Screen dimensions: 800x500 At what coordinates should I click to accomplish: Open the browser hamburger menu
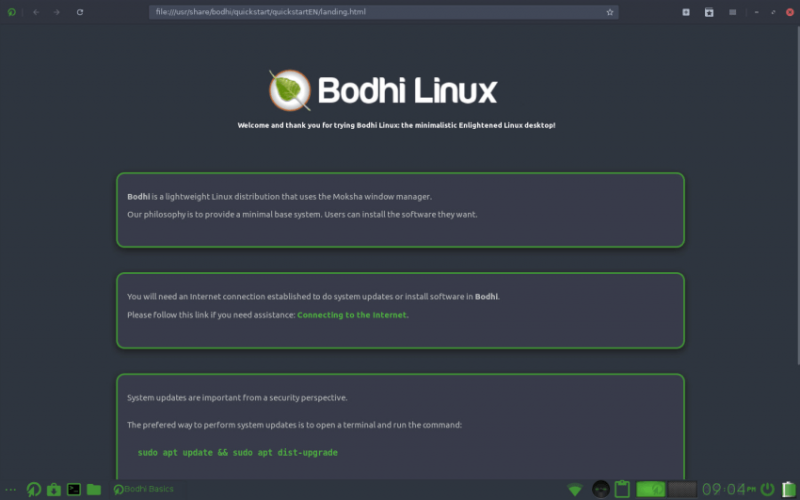pyautogui.click(x=733, y=12)
